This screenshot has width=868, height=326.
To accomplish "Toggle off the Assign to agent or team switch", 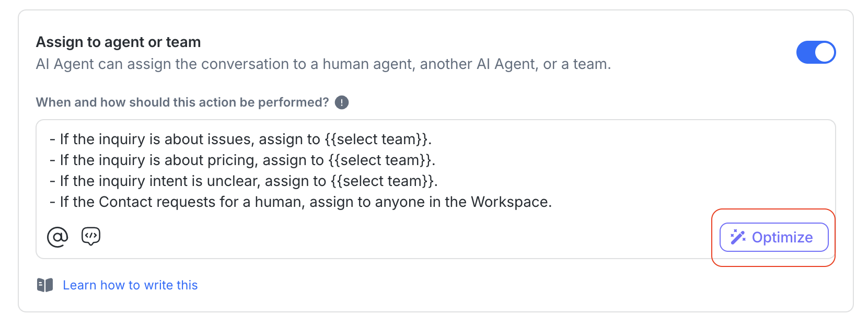I will pos(815,52).
